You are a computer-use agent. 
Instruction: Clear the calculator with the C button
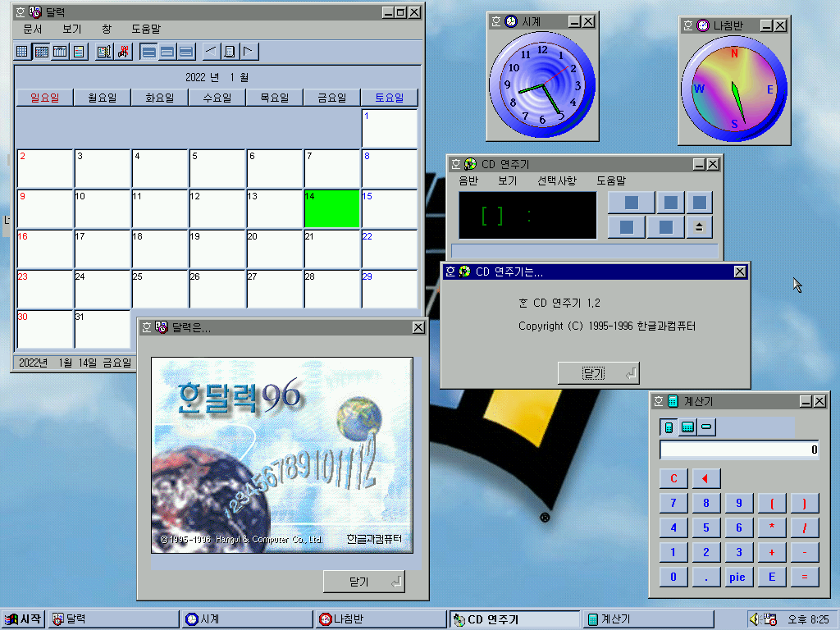[x=673, y=478]
